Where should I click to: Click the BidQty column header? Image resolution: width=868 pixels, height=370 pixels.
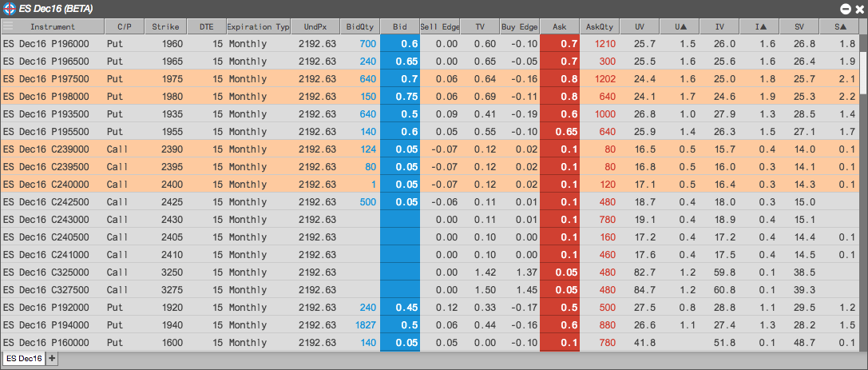[360, 26]
